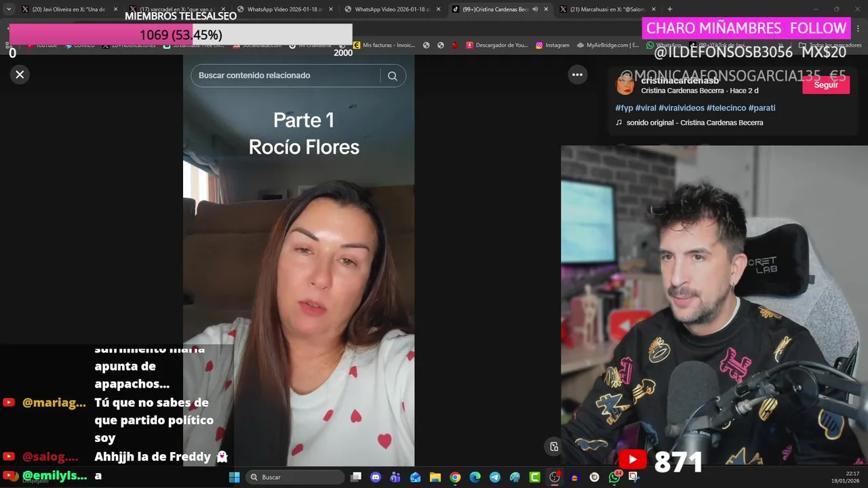The width and height of the screenshot is (868, 488).
Task: Open the #fyp hashtag link
Action: point(624,108)
